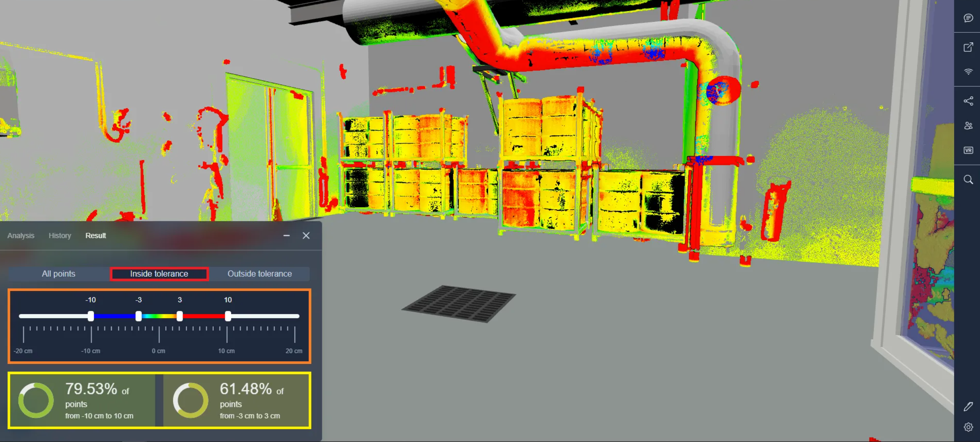Click the 3 cm tolerance slider handle
Image resolution: width=980 pixels, height=442 pixels.
click(180, 316)
